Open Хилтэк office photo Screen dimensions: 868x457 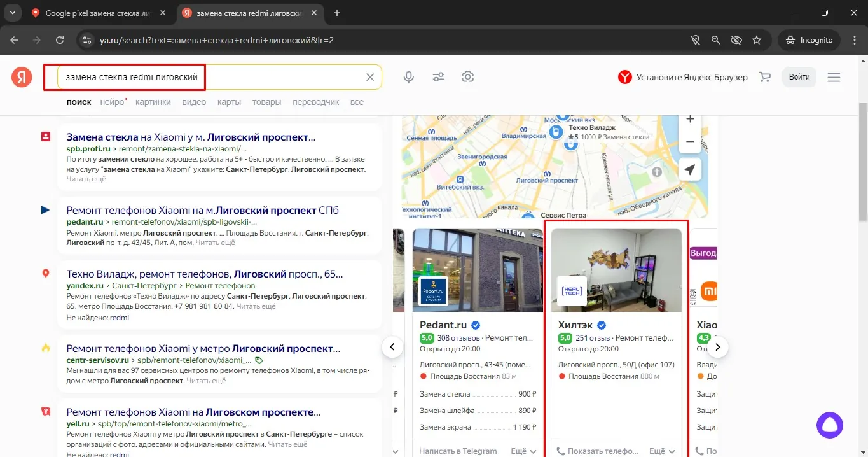(616, 270)
